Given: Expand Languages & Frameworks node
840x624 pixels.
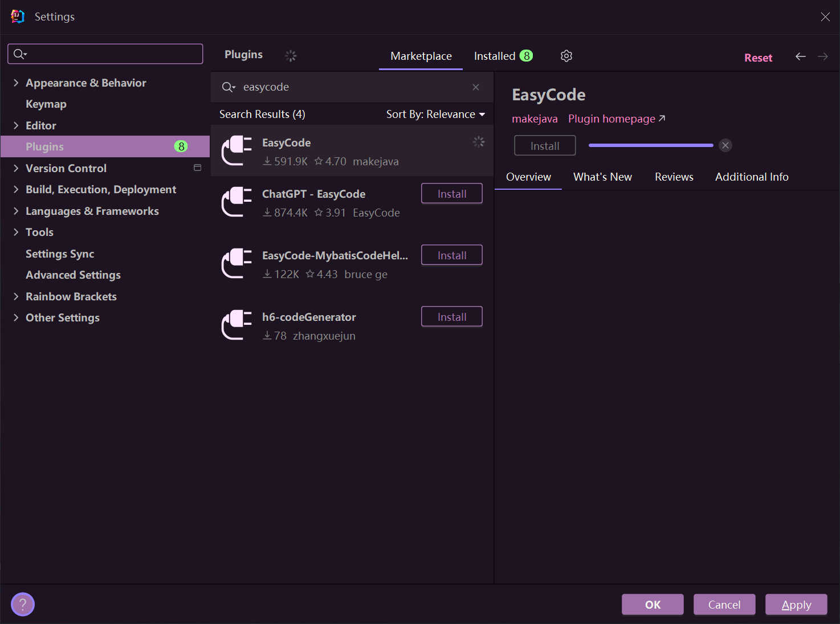Looking at the screenshot, I should point(16,211).
